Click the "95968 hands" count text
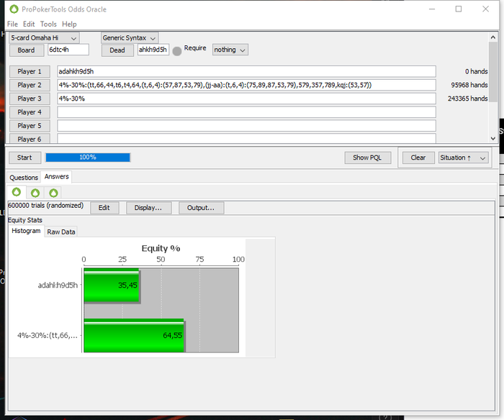The width and height of the screenshot is (504, 420). [469, 85]
